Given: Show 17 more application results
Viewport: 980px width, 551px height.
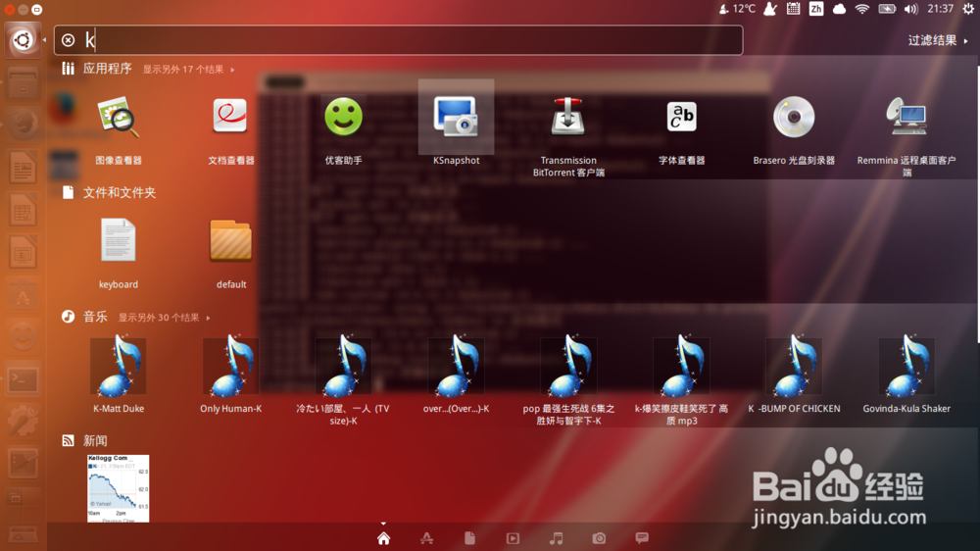Looking at the screenshot, I should pos(189,70).
